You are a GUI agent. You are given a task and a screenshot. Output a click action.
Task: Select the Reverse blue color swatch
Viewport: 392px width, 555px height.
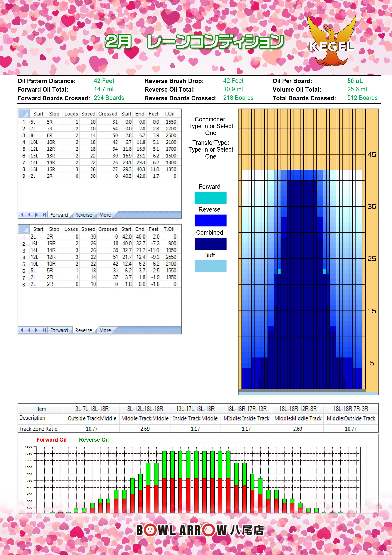point(210,220)
